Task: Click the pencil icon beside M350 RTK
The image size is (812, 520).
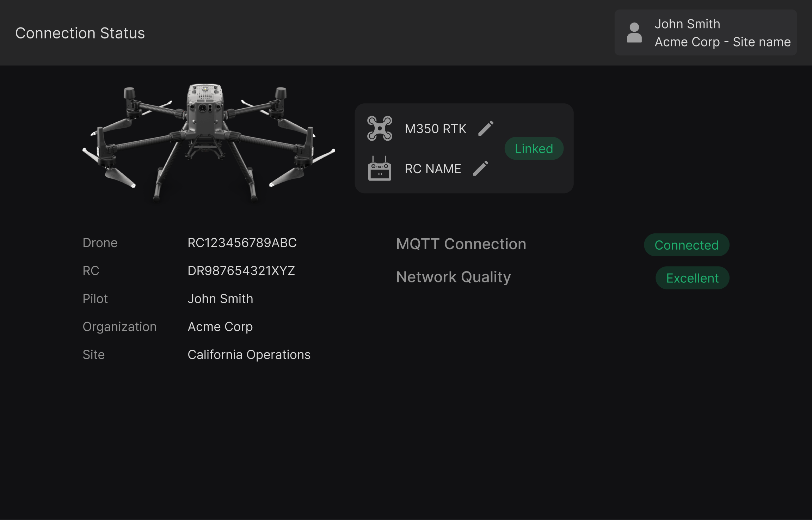Action: [486, 128]
